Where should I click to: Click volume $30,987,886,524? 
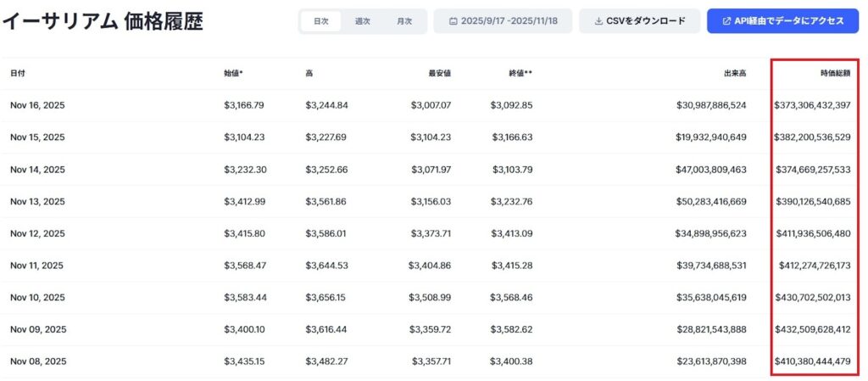point(711,104)
